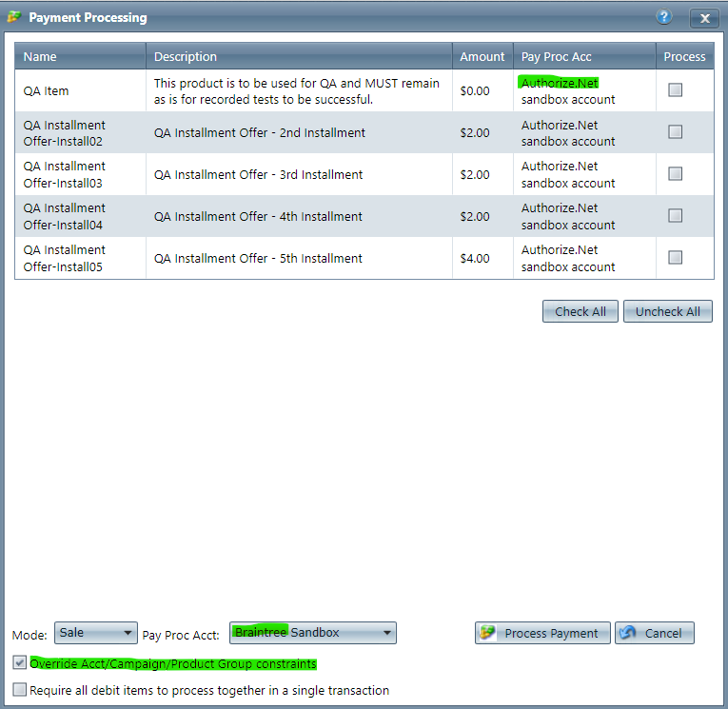This screenshot has height=709, width=728.
Task: Select QA Installment Offer-Install02 name cell
Action: coord(80,133)
